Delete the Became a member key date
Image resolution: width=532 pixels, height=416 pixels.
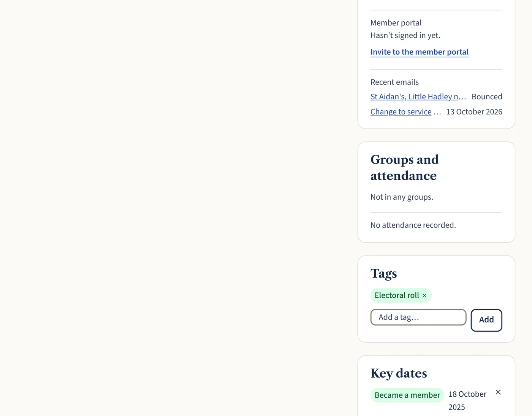coord(498,392)
